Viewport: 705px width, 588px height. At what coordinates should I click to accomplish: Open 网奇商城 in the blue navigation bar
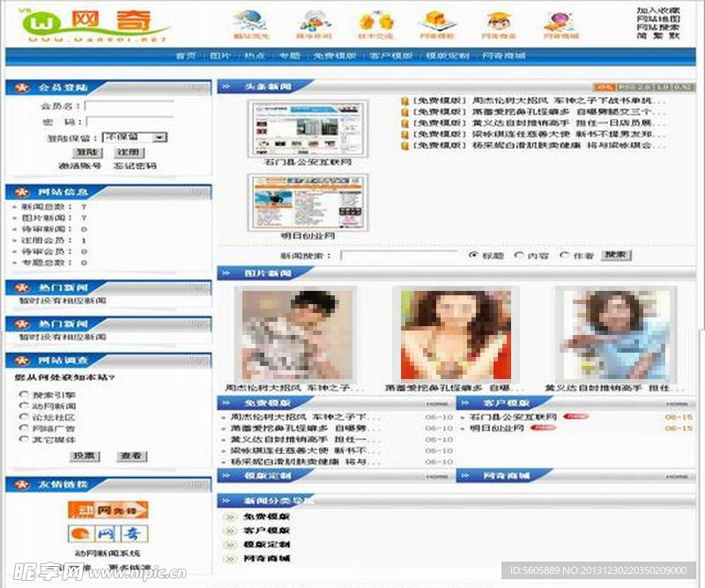[x=503, y=56]
